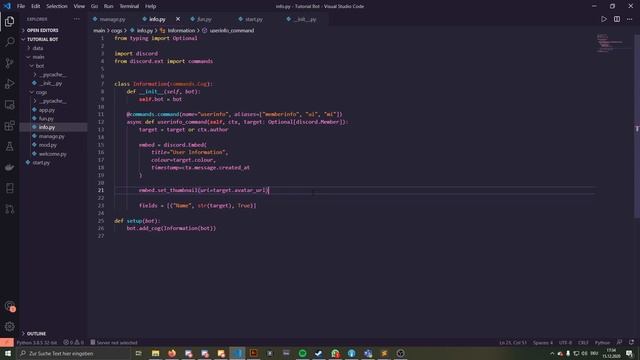Viewport: 640px width, 360px height.
Task: Change file encoding UTF-8
Action: pyautogui.click(x=565, y=342)
